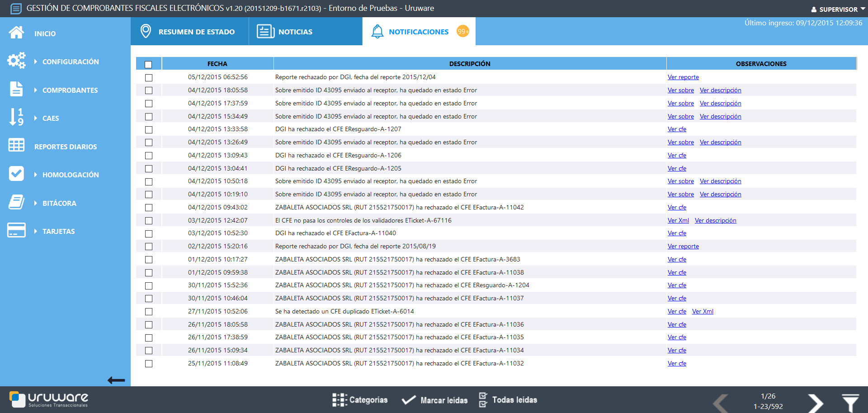Collapse sidebar using the back arrow
The width and height of the screenshot is (868, 413).
click(116, 380)
